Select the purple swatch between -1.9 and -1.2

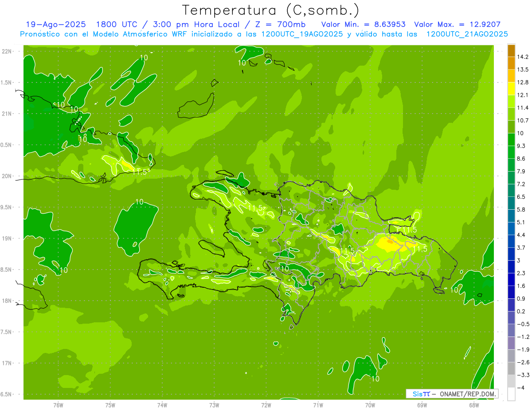coord(511,343)
